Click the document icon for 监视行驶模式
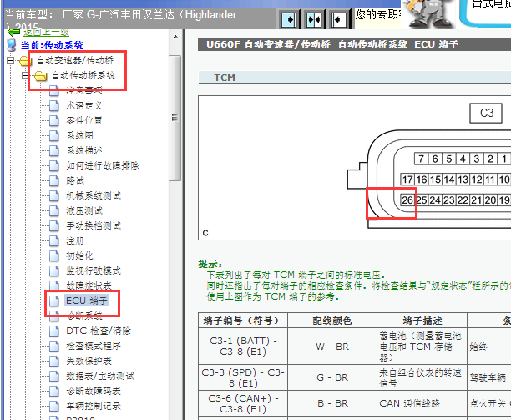This screenshot has width=511, height=420. [x=54, y=271]
